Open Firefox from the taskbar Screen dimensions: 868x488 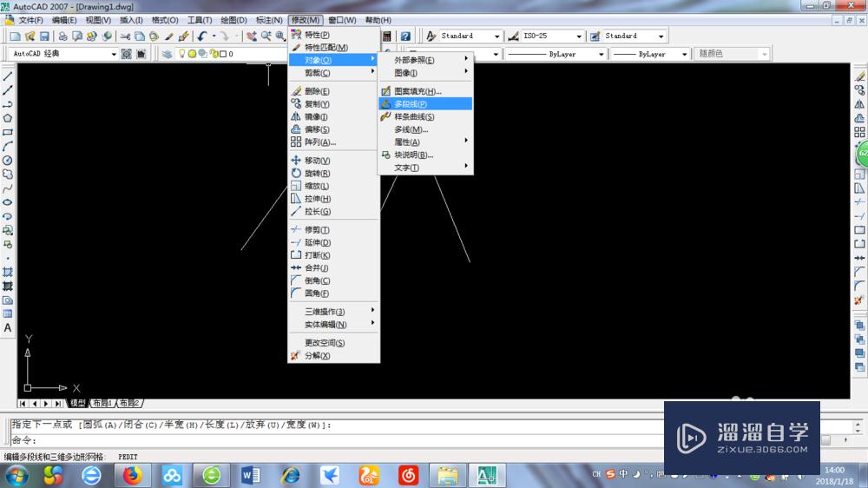coord(132,475)
